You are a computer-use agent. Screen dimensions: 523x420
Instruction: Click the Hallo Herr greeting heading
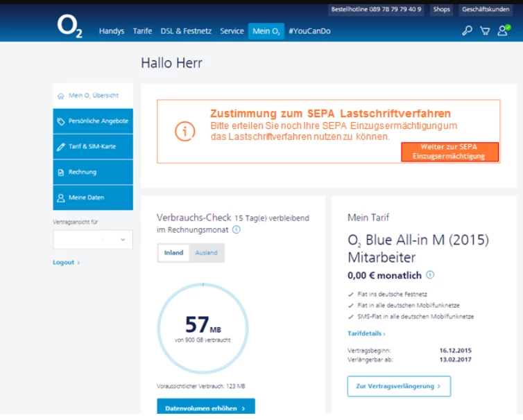pyautogui.click(x=171, y=63)
